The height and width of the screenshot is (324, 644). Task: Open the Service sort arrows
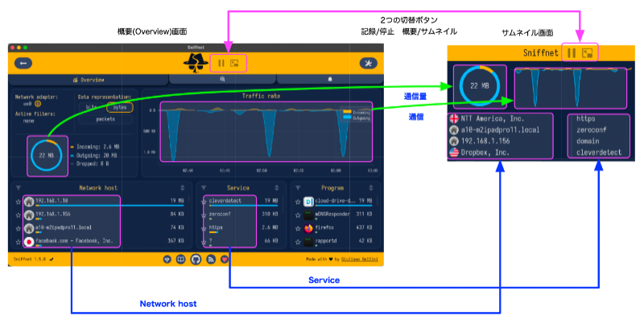[x=276, y=188]
